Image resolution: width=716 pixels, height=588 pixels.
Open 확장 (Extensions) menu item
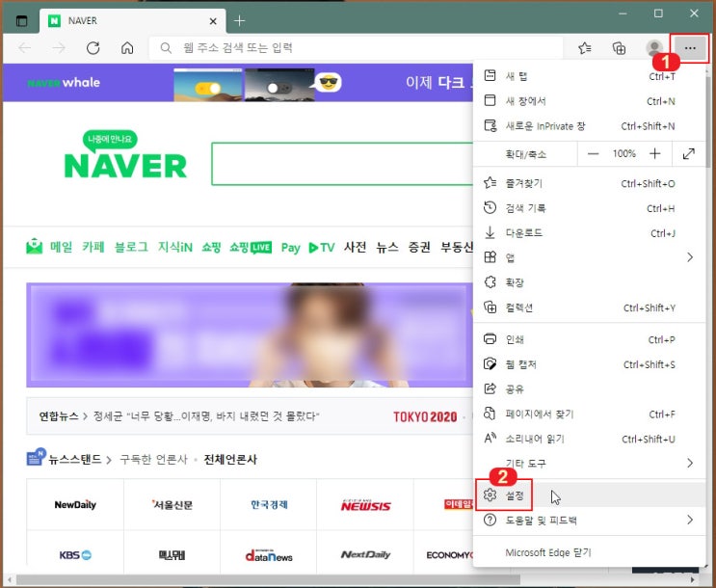(589, 282)
